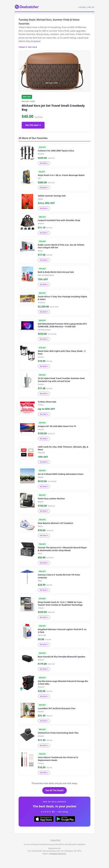
Task: Get deal for Bose SoundLink Plus speaker
Action: (44, 669)
